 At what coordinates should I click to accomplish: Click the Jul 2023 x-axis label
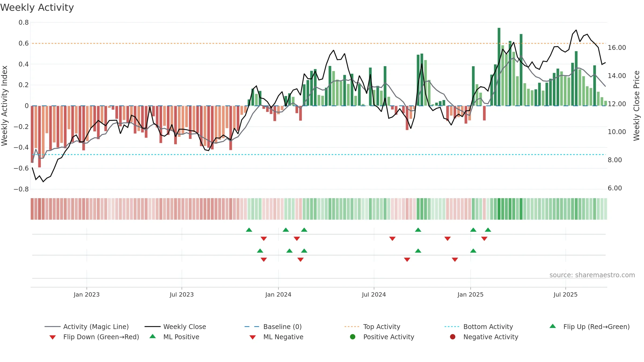click(x=182, y=294)
